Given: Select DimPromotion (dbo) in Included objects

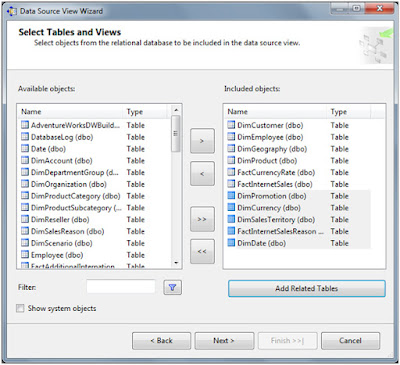Looking at the screenshot, I should [272, 196].
